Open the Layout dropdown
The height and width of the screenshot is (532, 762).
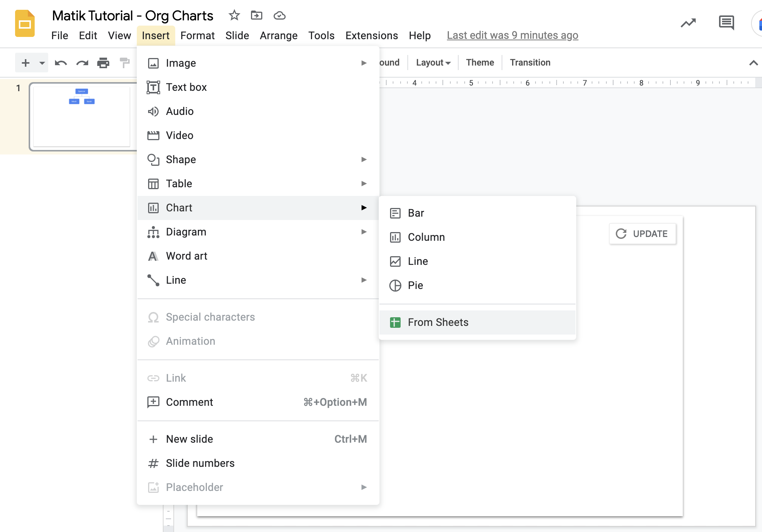click(433, 63)
